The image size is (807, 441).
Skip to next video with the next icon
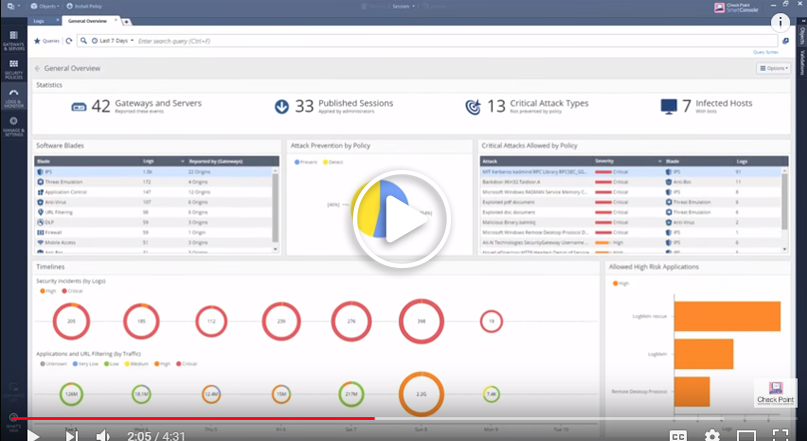pyautogui.click(x=72, y=435)
